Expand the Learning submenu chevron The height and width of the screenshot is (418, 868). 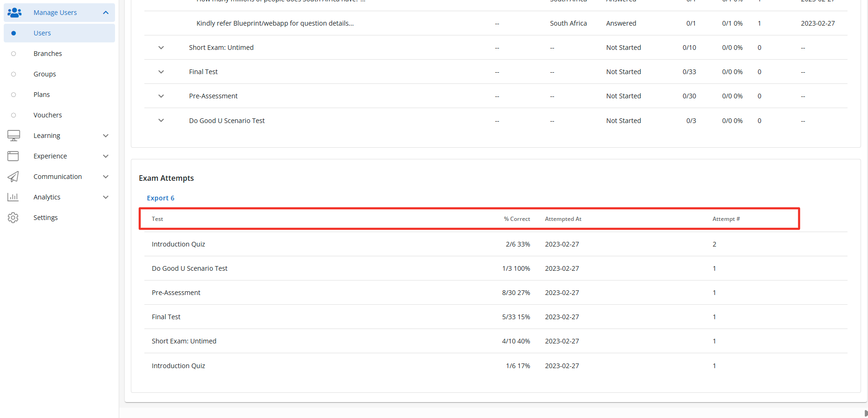click(x=106, y=136)
